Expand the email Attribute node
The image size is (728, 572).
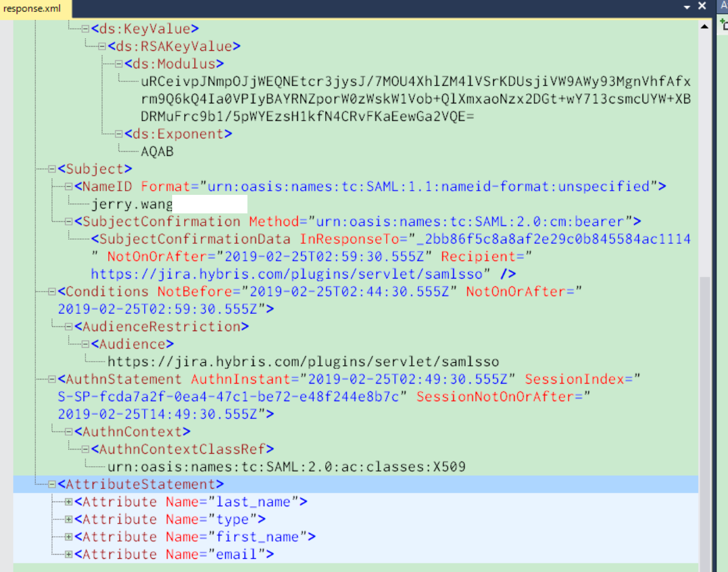tap(69, 555)
